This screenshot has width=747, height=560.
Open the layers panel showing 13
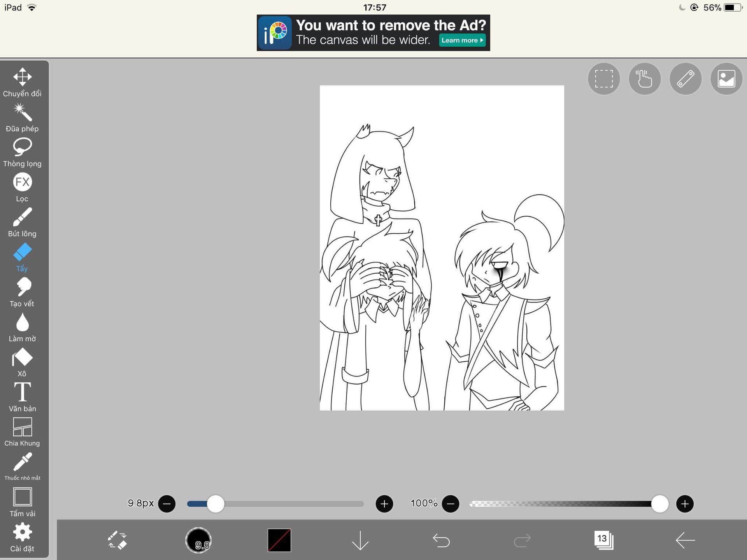click(603, 540)
